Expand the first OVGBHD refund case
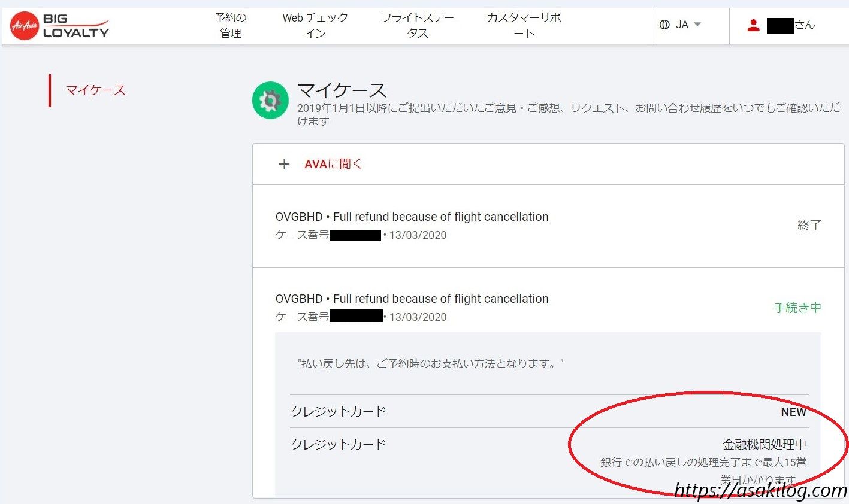The height and width of the screenshot is (504, 849). [x=412, y=217]
